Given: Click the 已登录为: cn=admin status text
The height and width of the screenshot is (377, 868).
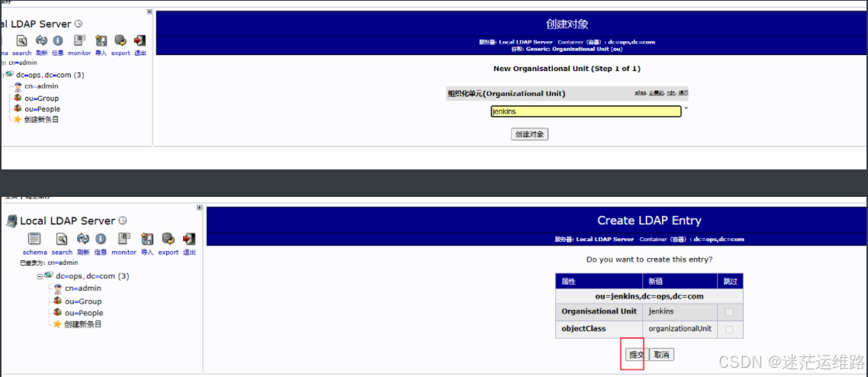Looking at the screenshot, I should [49, 263].
